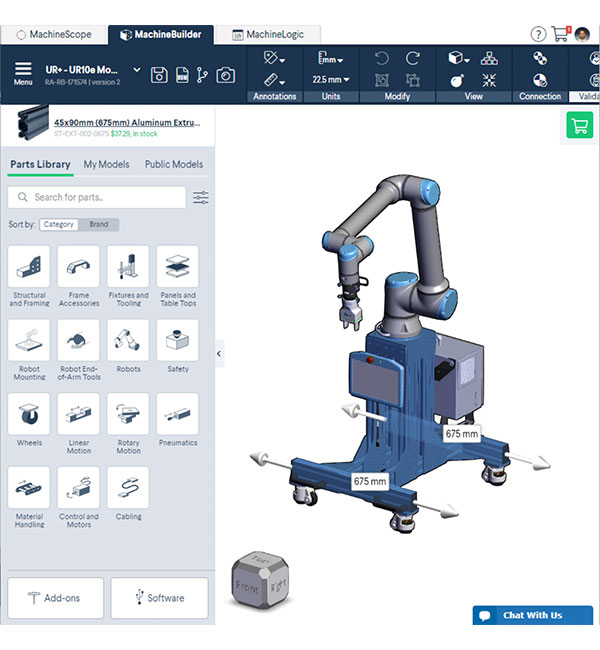The height and width of the screenshot is (650, 600).
Task: Sort parts by Brand
Action: click(x=99, y=224)
